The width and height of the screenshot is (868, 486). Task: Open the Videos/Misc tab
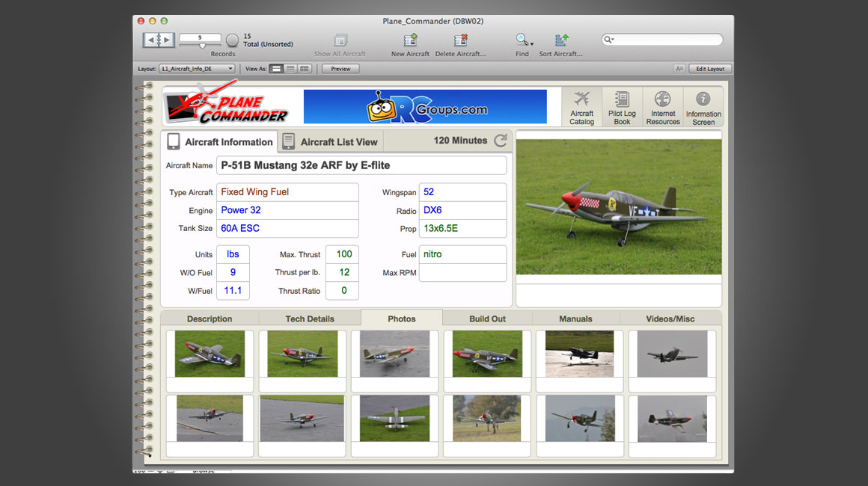(670, 319)
